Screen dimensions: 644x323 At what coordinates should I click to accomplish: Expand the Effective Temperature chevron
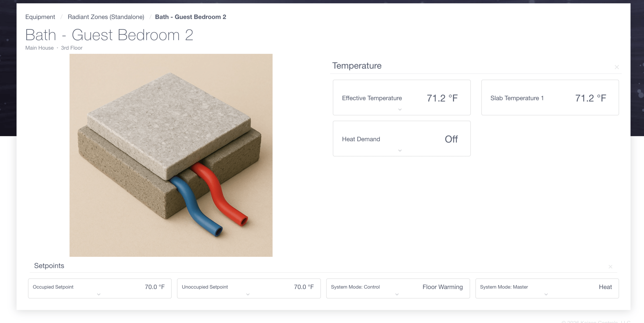pyautogui.click(x=400, y=109)
